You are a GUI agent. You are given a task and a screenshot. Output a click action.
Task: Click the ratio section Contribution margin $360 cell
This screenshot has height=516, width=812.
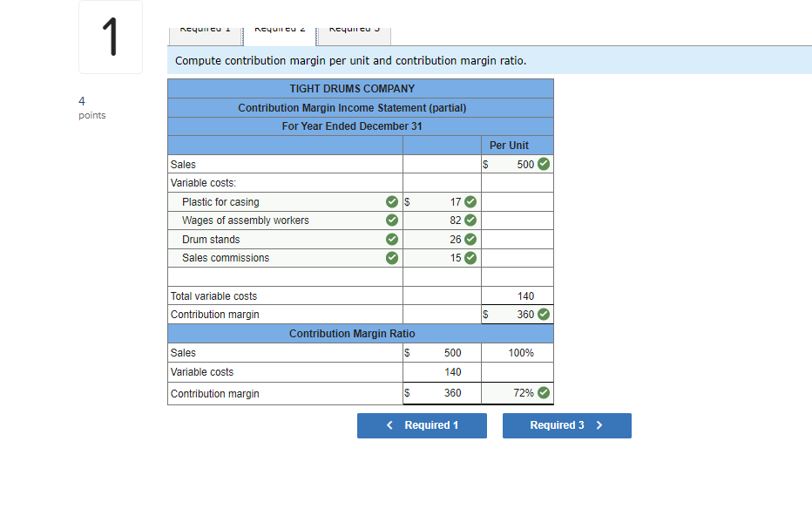coord(442,393)
